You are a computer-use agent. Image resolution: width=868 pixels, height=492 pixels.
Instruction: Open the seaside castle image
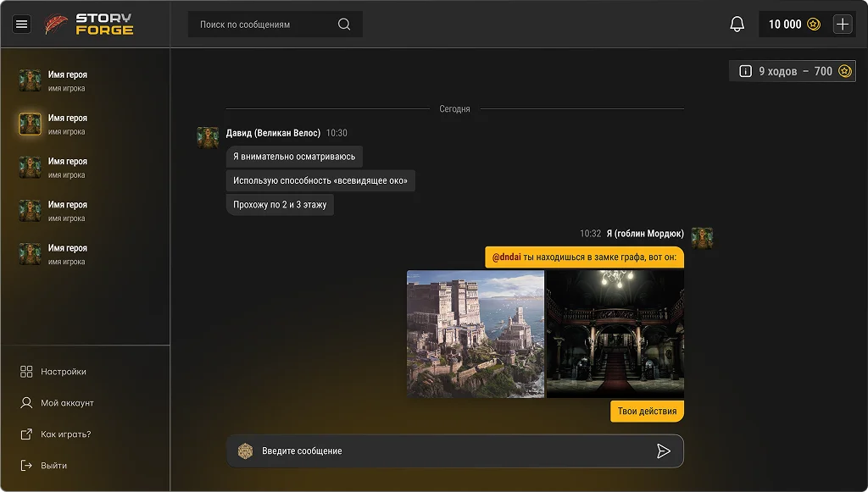(476, 334)
